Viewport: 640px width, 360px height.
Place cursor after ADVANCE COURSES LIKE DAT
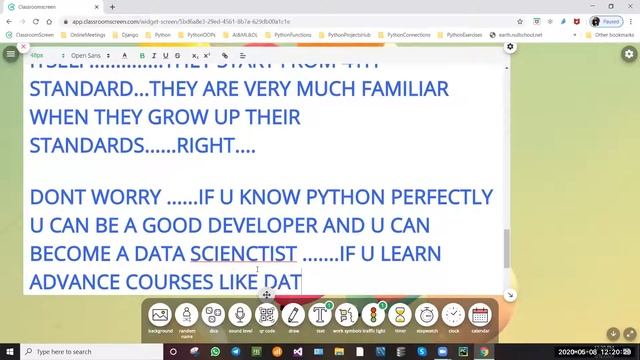tap(302, 282)
